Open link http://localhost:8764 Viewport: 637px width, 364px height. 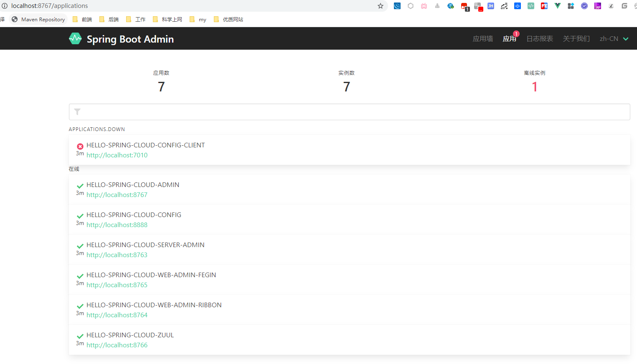tap(117, 315)
